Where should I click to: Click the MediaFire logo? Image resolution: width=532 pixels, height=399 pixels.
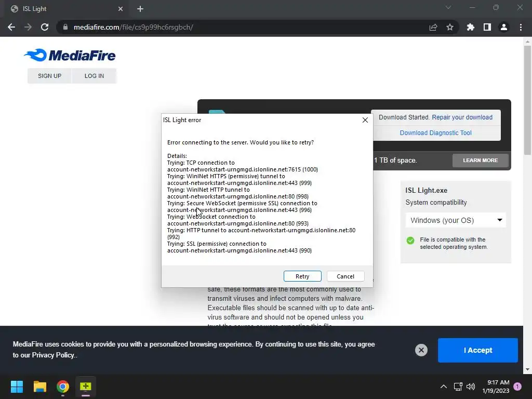coord(70,55)
